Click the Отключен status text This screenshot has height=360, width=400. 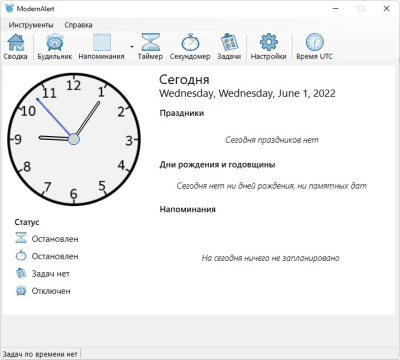pos(51,291)
